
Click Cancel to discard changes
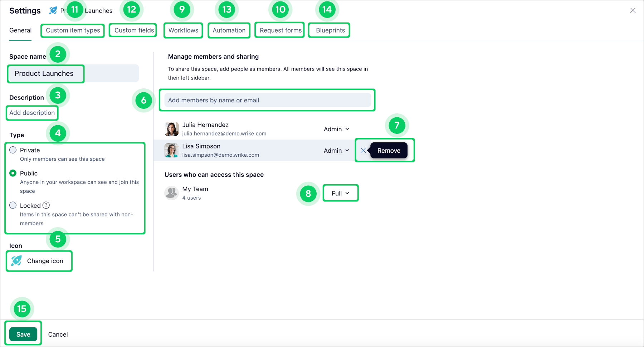[x=58, y=334]
